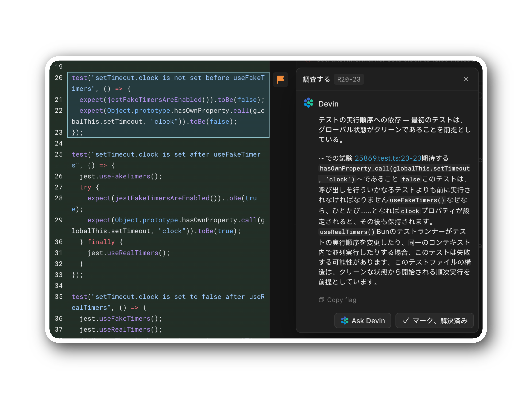The image size is (532, 399).
Task: Click line number 29 in the gutter
Action: 59,220
